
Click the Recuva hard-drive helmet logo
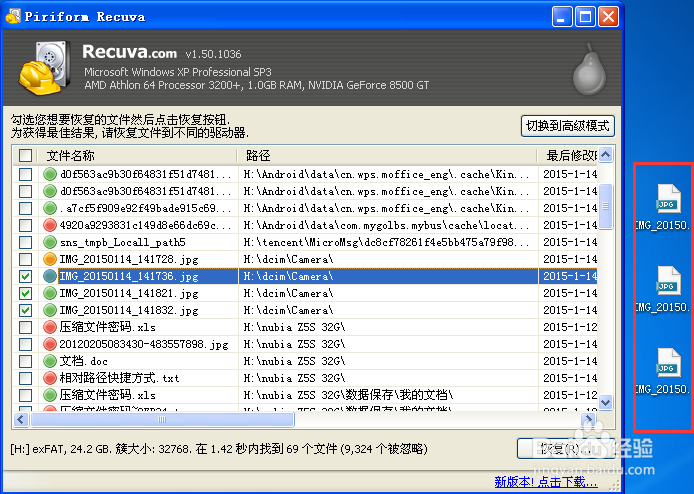[45, 68]
